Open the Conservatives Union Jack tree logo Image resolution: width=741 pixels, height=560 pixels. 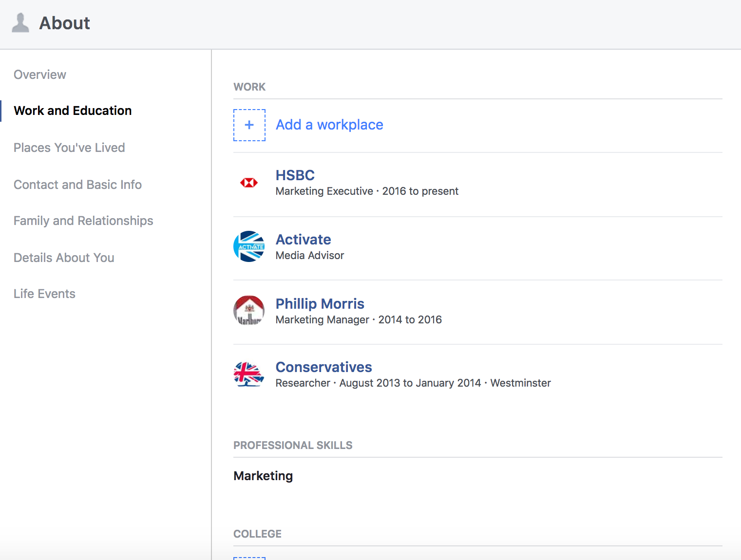click(249, 374)
